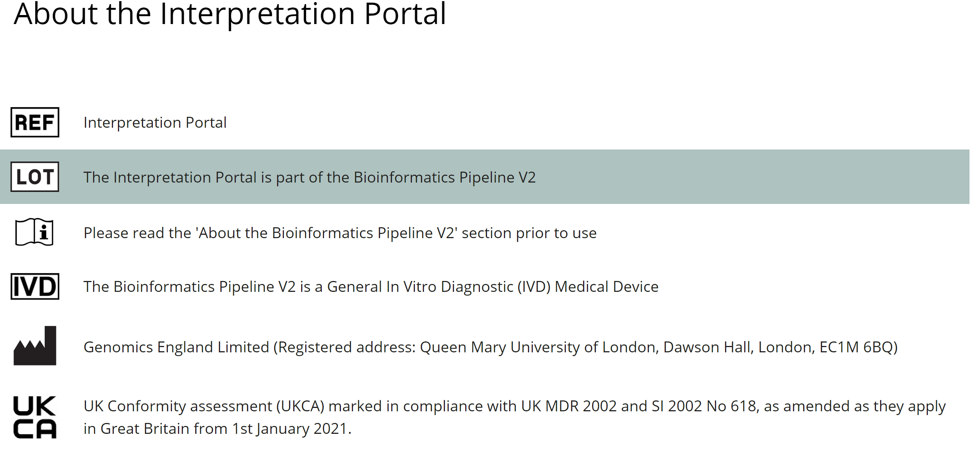Click 'About the Bioinformatics Pipeline V2' quoted reference
The width and height of the screenshot is (980, 453).
[x=326, y=233]
